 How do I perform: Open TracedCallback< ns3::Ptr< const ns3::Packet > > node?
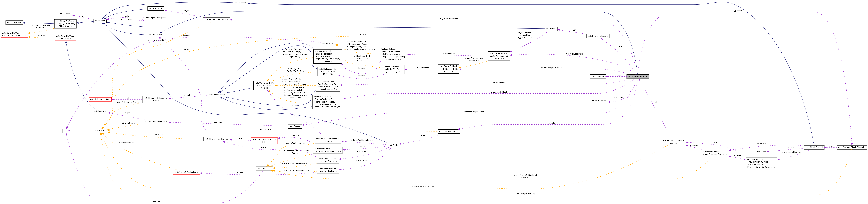(499, 56)
